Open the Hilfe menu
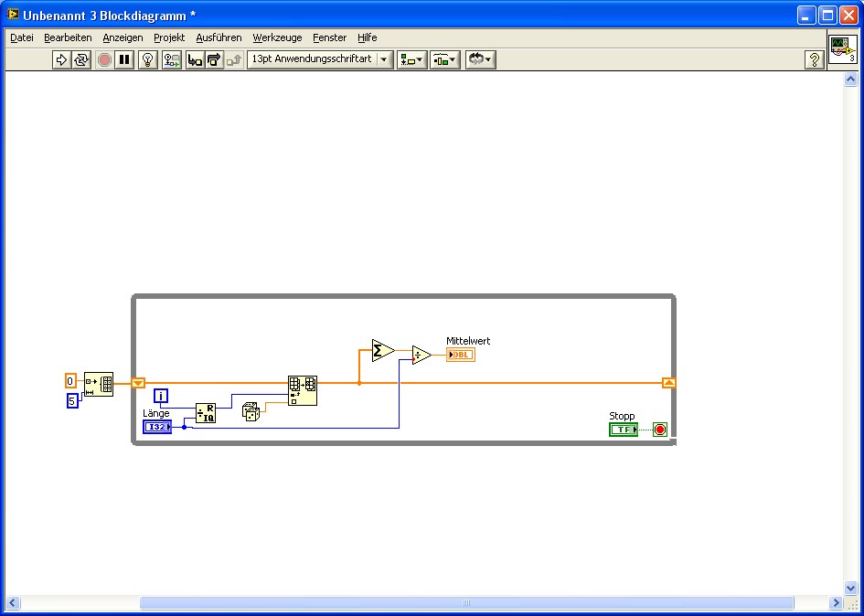 (367, 37)
